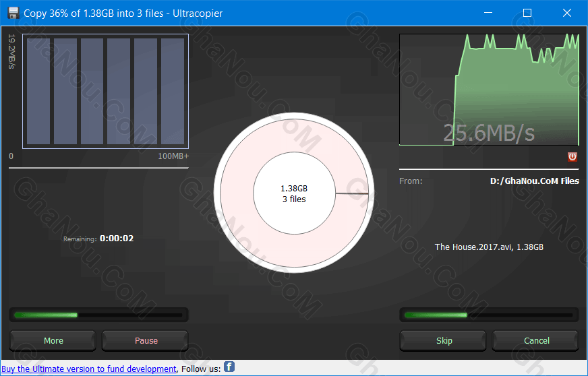This screenshot has width=588, height=376.
Task: Click the overall progress bar above More
Action: pyautogui.click(x=98, y=315)
